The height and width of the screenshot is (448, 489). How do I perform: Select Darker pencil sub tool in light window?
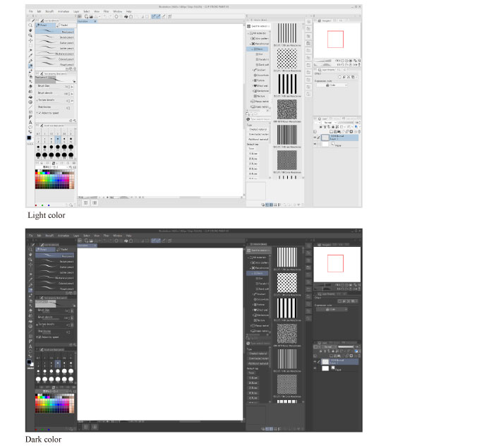click(x=55, y=43)
